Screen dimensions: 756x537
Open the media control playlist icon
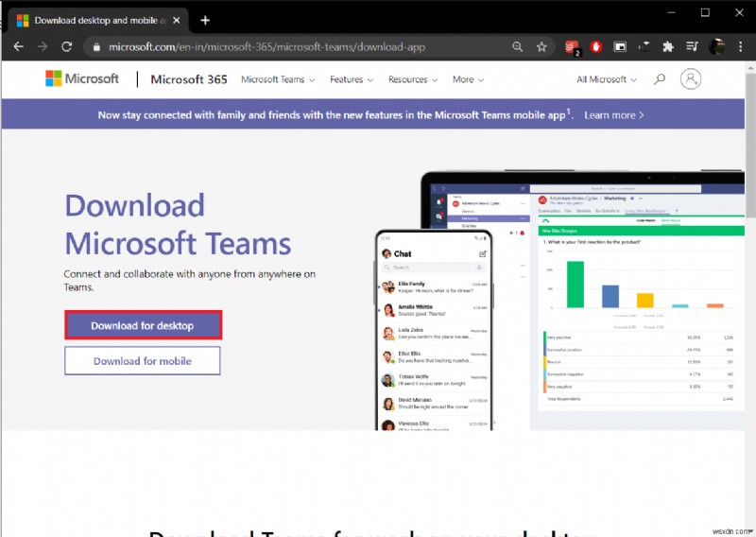(x=692, y=47)
